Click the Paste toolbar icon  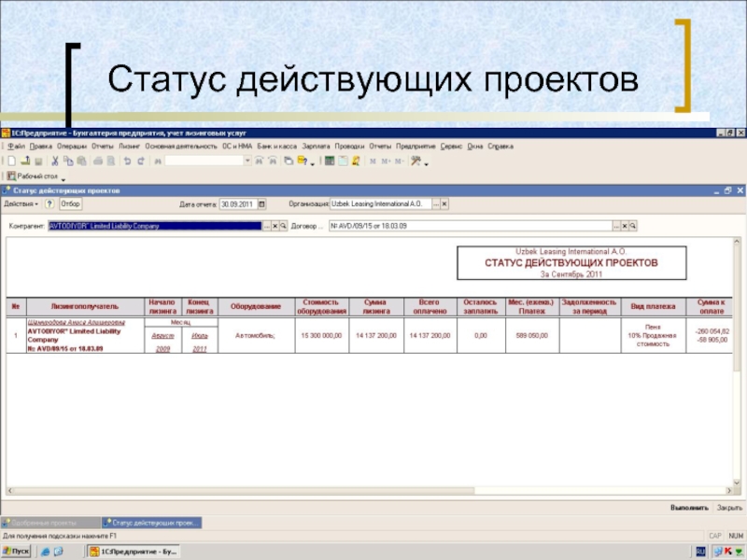point(81,161)
